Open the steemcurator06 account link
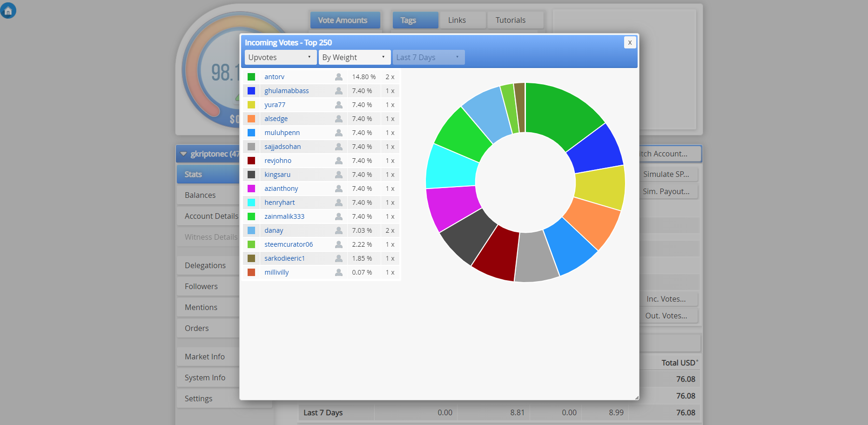 tap(289, 244)
